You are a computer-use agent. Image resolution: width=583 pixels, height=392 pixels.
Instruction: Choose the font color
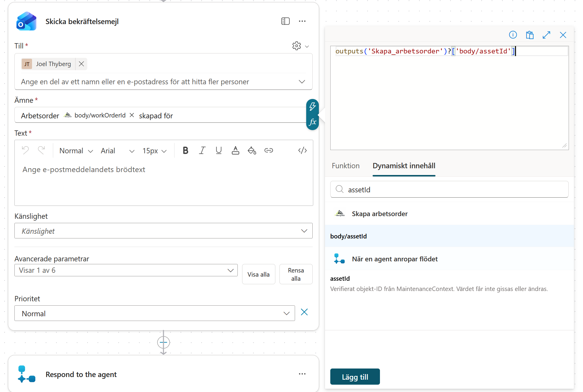(x=235, y=150)
